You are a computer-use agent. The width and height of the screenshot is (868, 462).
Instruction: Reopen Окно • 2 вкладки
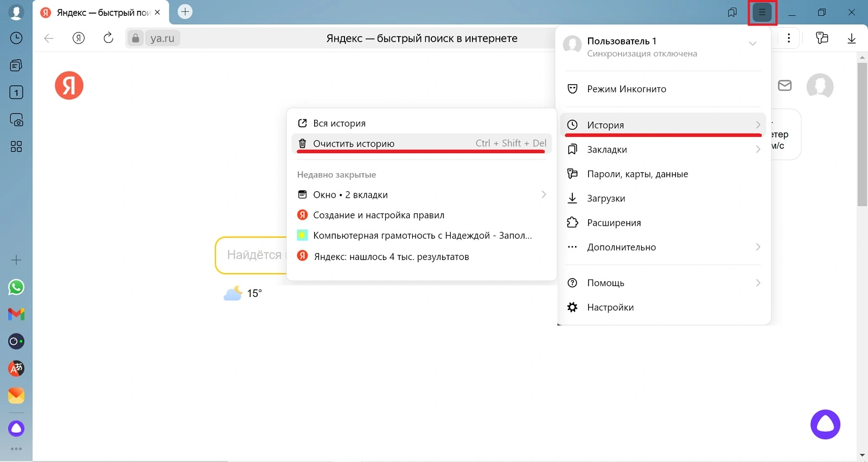pyautogui.click(x=422, y=194)
